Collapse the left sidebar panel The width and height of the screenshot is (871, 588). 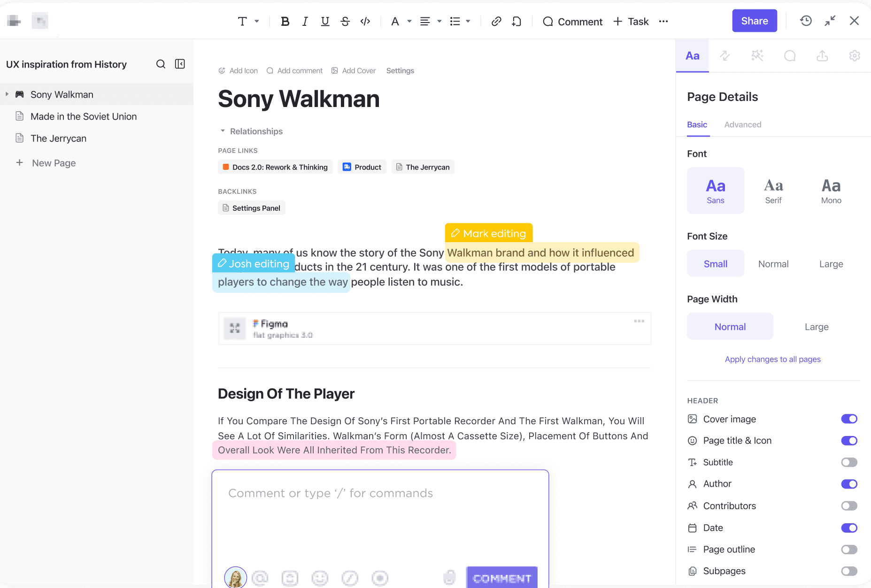[180, 64]
